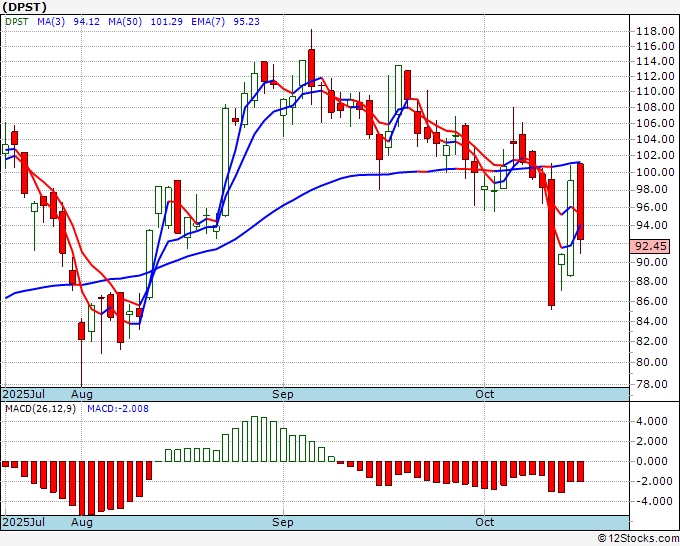Click the 80.00 price axis label
The height and width of the screenshot is (546, 680).
click(651, 362)
